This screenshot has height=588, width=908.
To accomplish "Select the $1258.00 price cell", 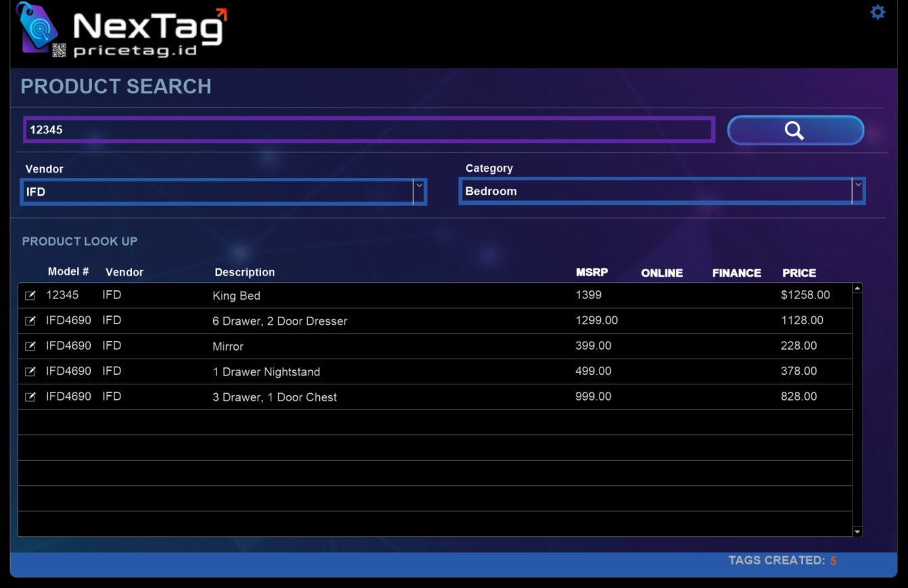I will 805,295.
